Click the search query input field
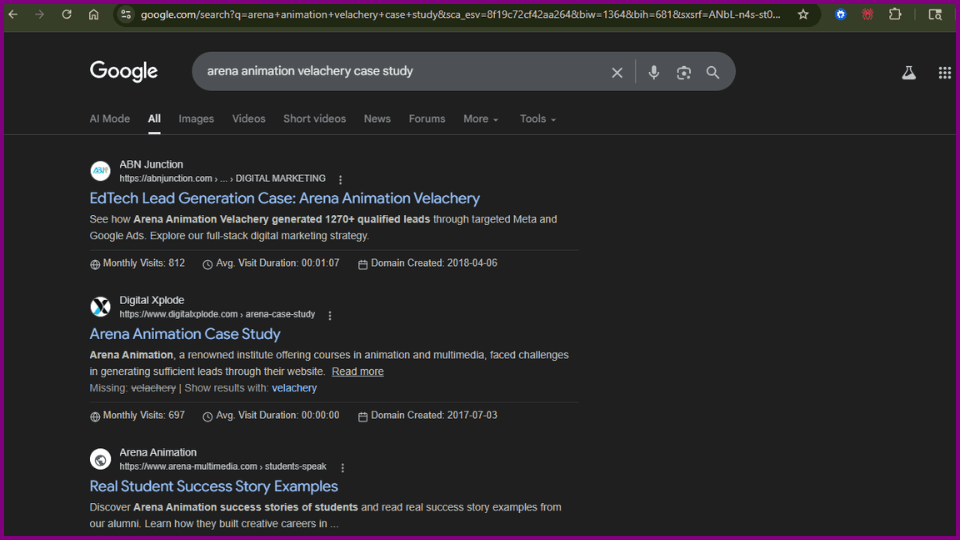Viewport: 960px width, 540px height. coord(400,72)
